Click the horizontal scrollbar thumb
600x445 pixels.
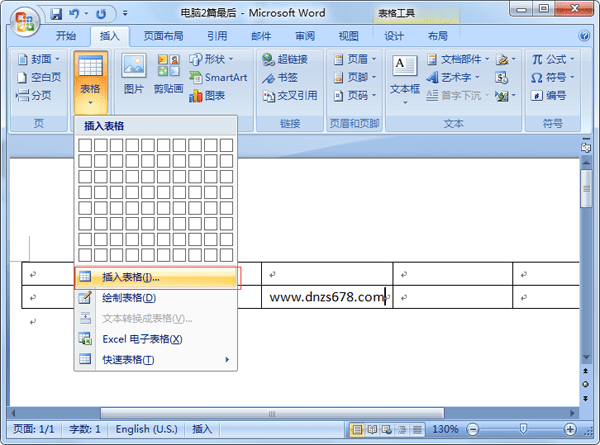pyautogui.click(x=272, y=414)
